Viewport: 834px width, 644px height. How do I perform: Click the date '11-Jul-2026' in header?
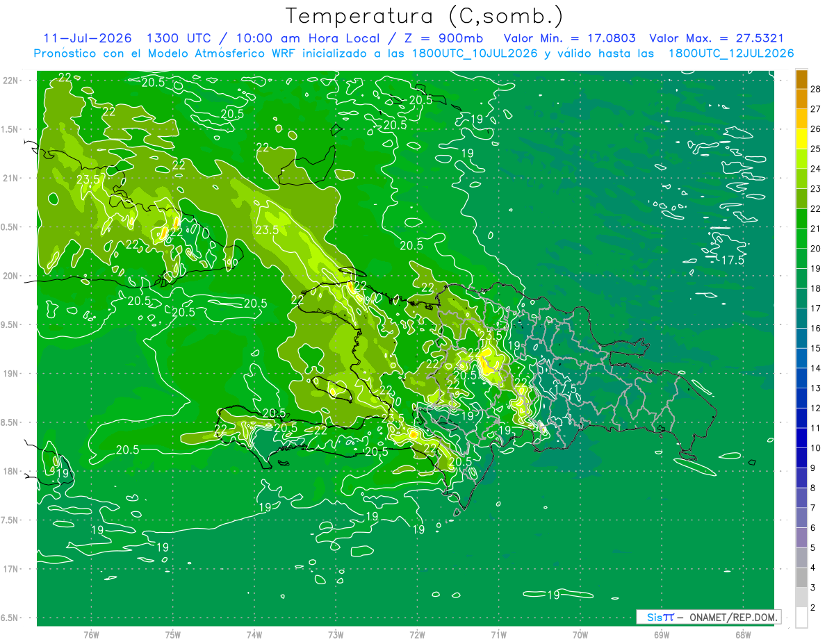click(x=88, y=38)
